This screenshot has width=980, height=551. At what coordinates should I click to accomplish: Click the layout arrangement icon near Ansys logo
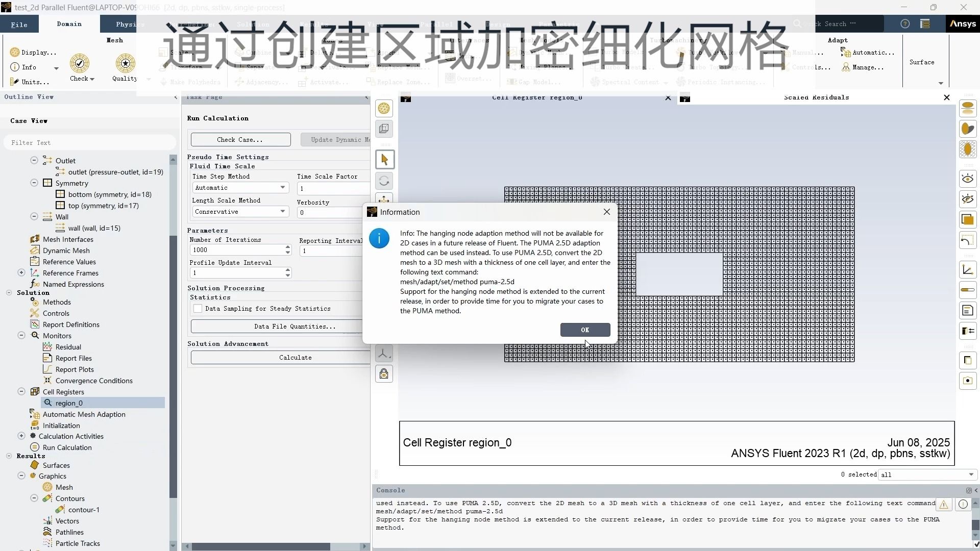(x=925, y=23)
